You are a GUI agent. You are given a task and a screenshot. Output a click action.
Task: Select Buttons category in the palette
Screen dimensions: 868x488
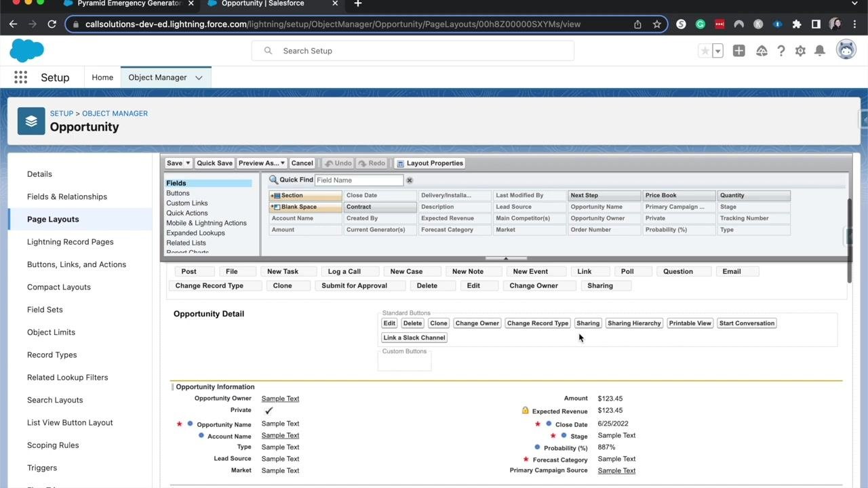pos(178,193)
